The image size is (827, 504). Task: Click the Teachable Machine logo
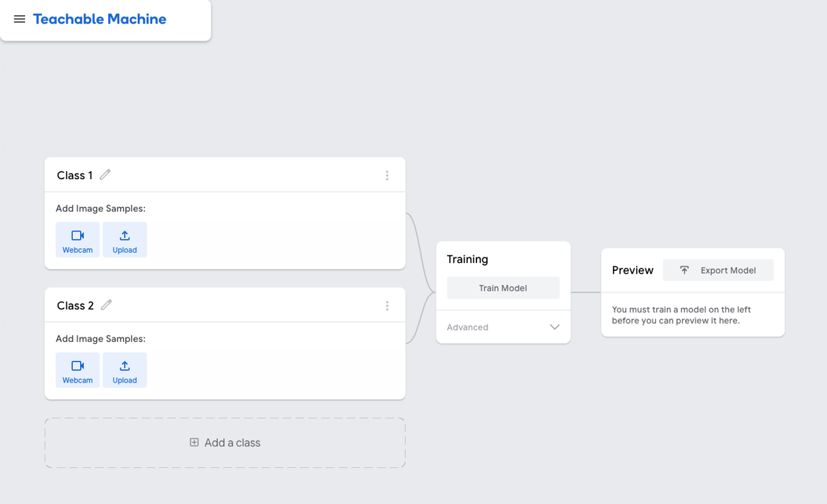[100, 19]
